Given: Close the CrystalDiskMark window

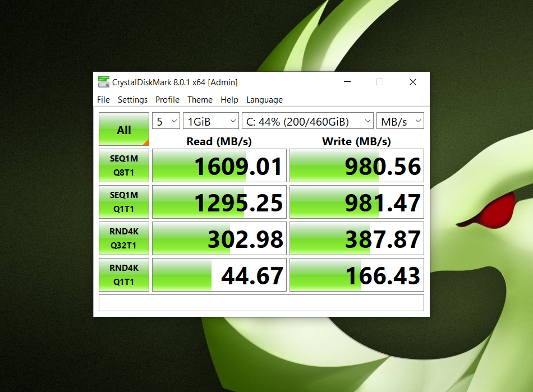Looking at the screenshot, I should (413, 82).
